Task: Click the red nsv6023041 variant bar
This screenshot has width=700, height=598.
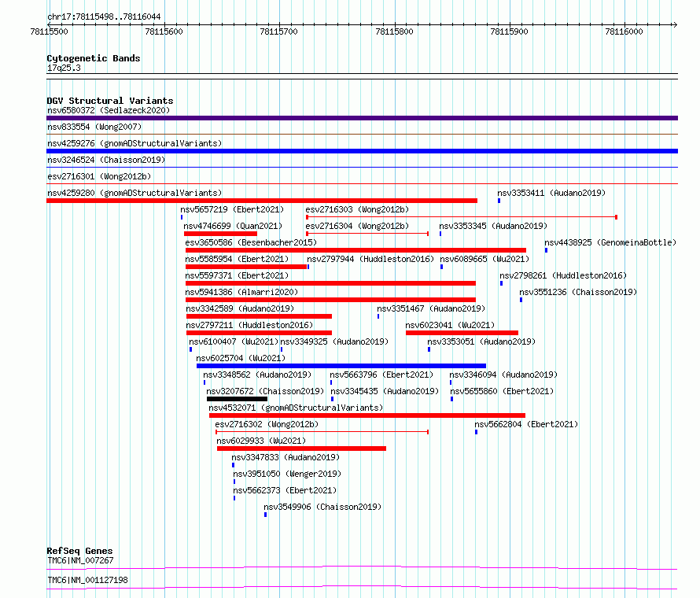Action: tap(462, 333)
